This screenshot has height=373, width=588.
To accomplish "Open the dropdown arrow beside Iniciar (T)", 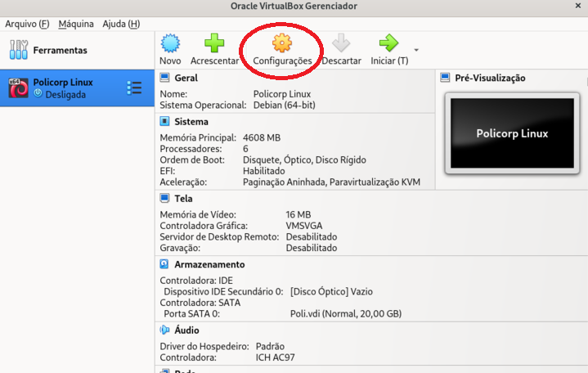I will click(416, 50).
